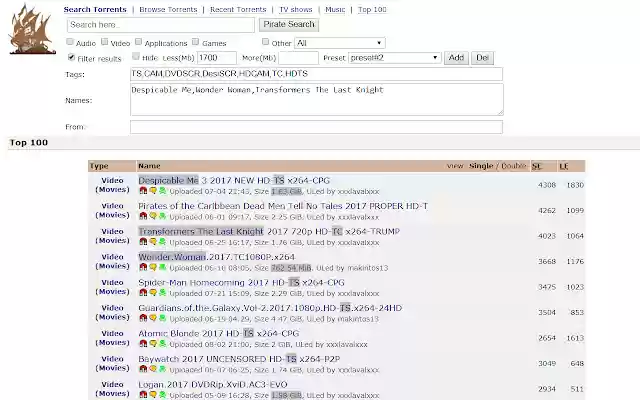Sort by Name column header
Image resolution: width=640 pixels, height=400 pixels.
click(149, 166)
